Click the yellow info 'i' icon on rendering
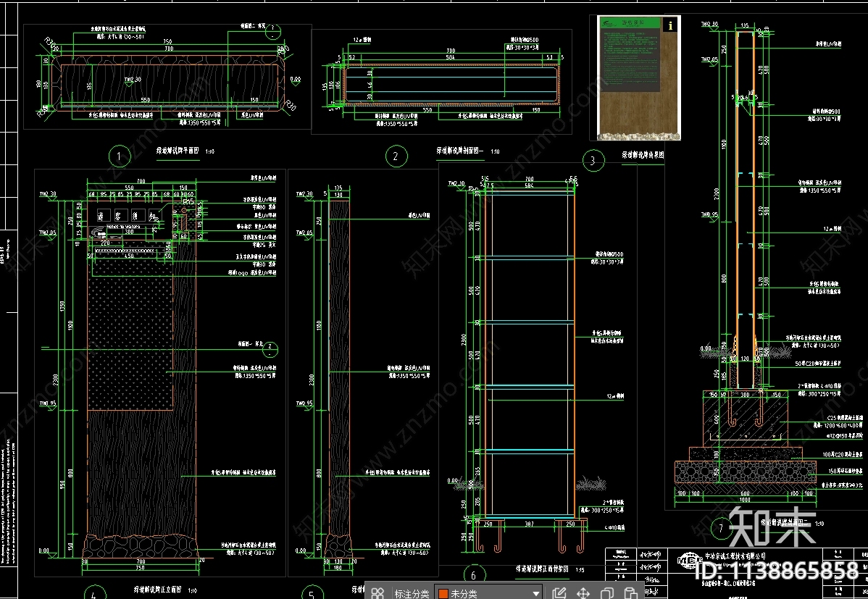 [x=671, y=25]
